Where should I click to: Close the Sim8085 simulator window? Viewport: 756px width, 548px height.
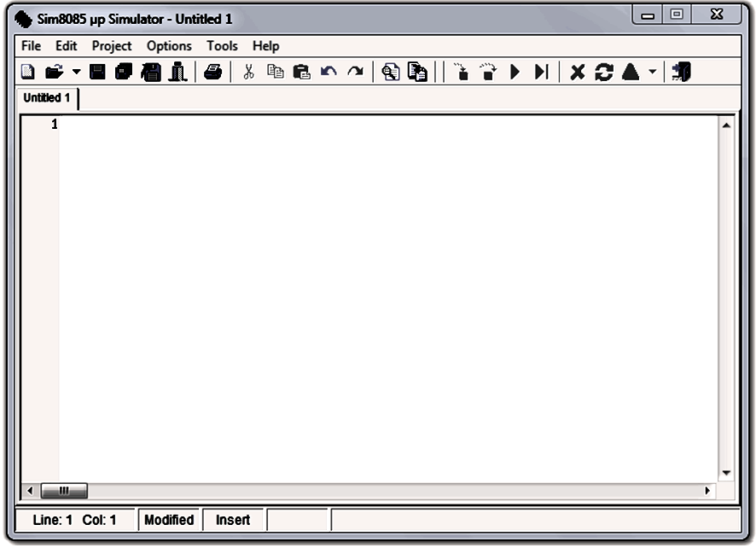pyautogui.click(x=717, y=15)
